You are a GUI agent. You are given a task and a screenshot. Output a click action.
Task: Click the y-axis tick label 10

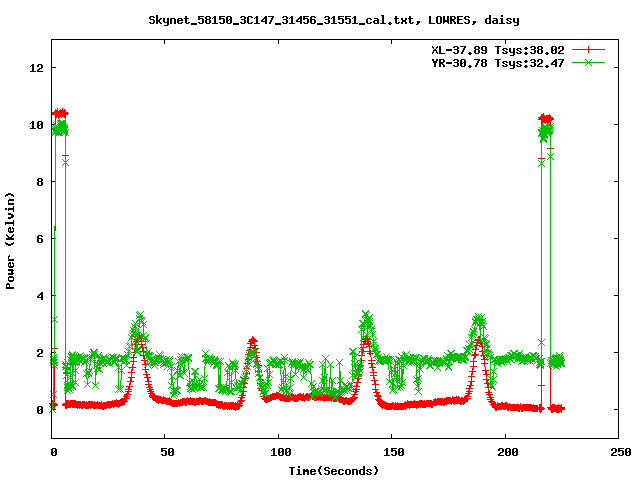(36, 125)
